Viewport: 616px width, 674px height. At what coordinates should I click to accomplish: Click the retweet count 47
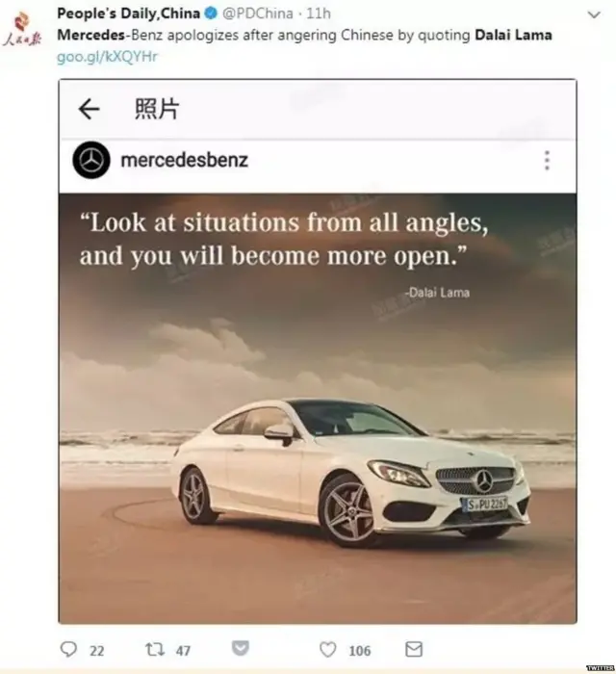coord(183,651)
